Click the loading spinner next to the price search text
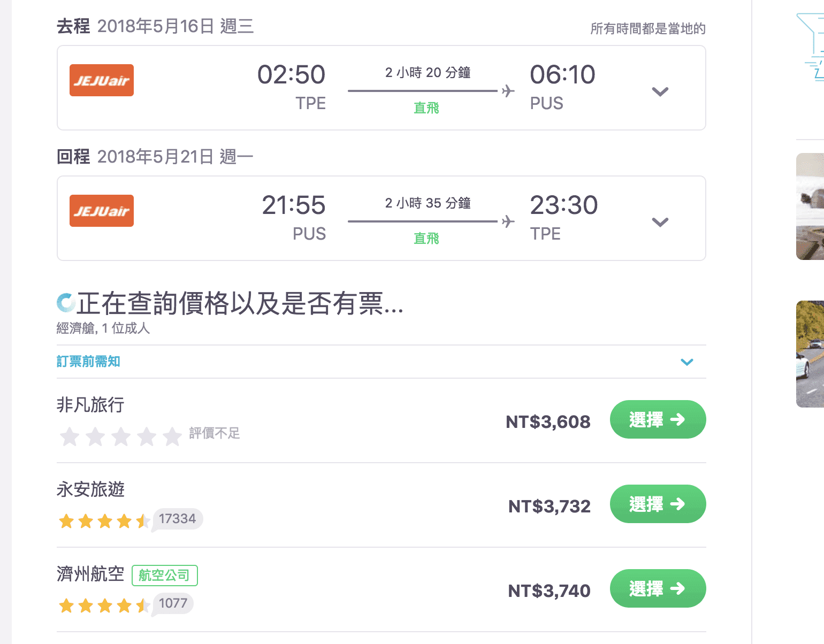The image size is (824, 644). (x=66, y=303)
